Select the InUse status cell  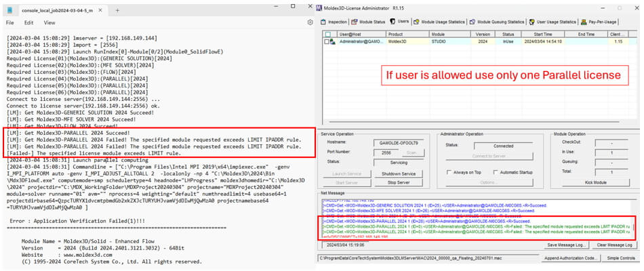pyautogui.click(x=508, y=41)
